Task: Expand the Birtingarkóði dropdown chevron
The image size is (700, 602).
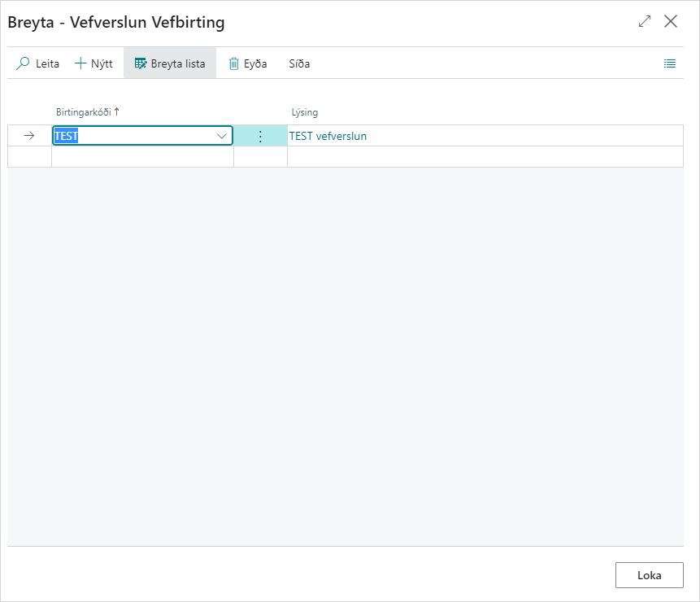Action: pos(222,136)
